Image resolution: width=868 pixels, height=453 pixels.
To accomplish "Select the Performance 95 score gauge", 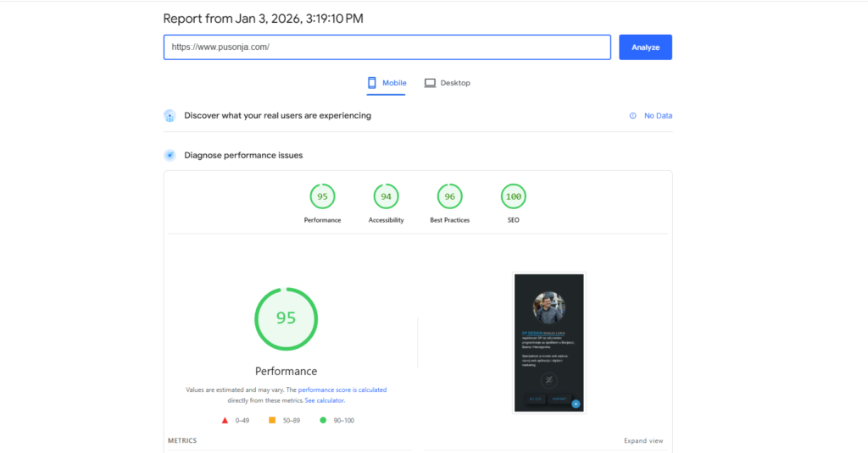I will point(322,196).
